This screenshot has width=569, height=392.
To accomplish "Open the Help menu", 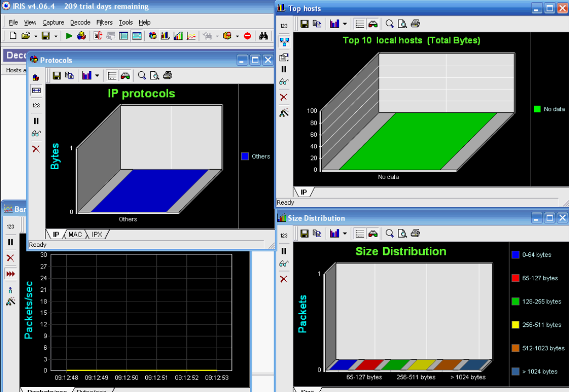I will pyautogui.click(x=144, y=22).
